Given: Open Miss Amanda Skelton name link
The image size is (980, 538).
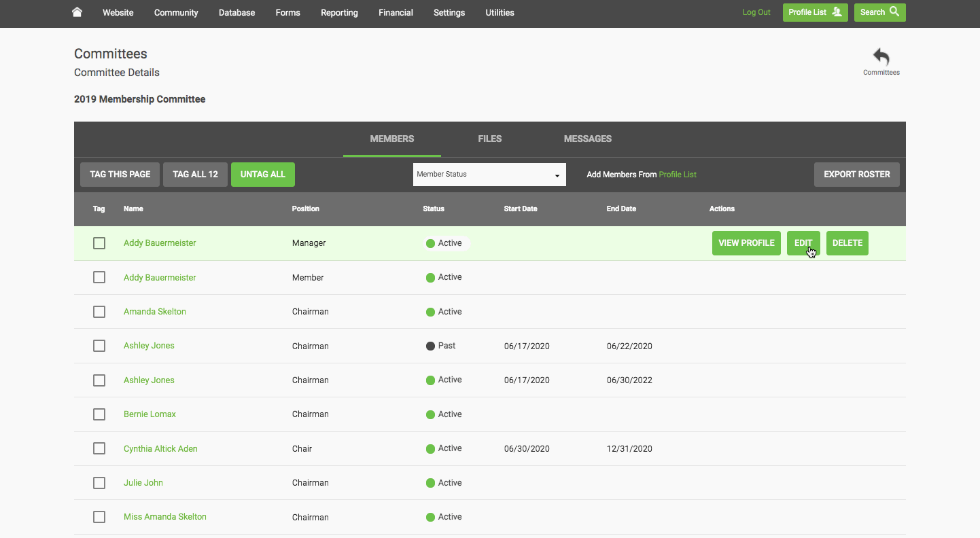Looking at the screenshot, I should click(165, 517).
